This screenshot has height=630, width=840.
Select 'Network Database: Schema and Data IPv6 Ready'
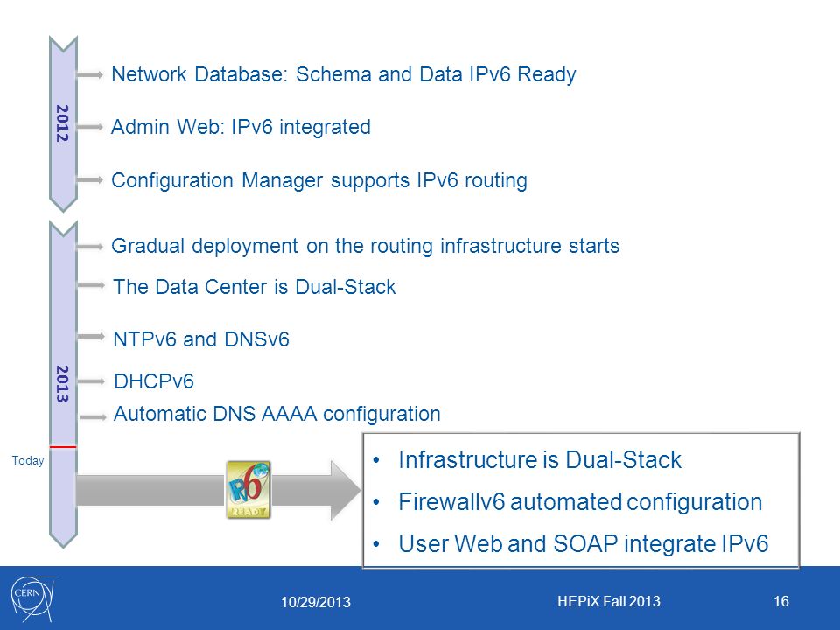tap(343, 74)
